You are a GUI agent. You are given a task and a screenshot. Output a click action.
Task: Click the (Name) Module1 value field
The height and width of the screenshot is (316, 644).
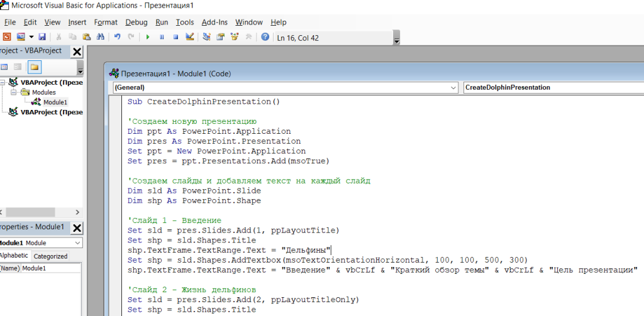[51, 268]
